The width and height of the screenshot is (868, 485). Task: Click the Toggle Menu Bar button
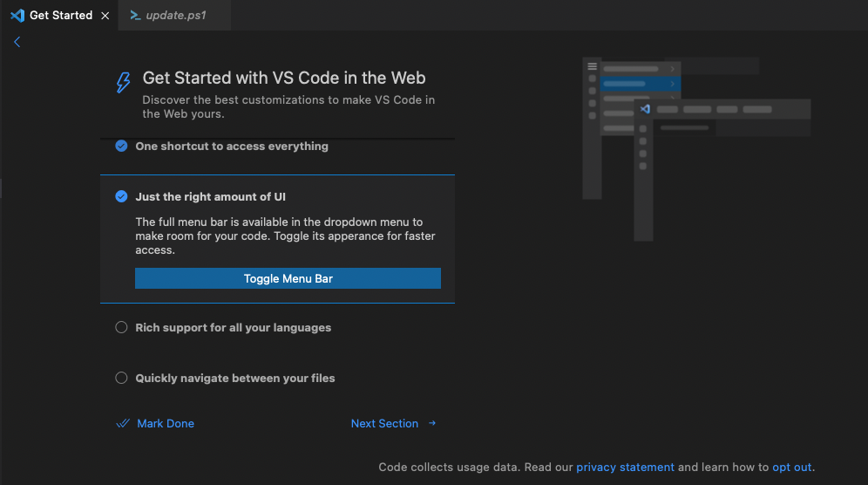pos(288,278)
